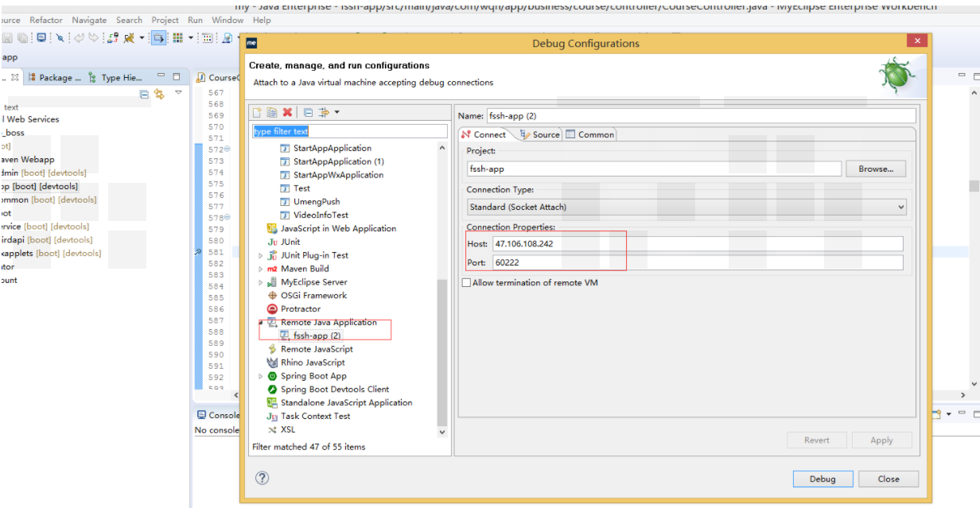Image resolution: width=980 pixels, height=508 pixels.
Task: Click the configuration tree scroll down arrow
Action: point(442,432)
